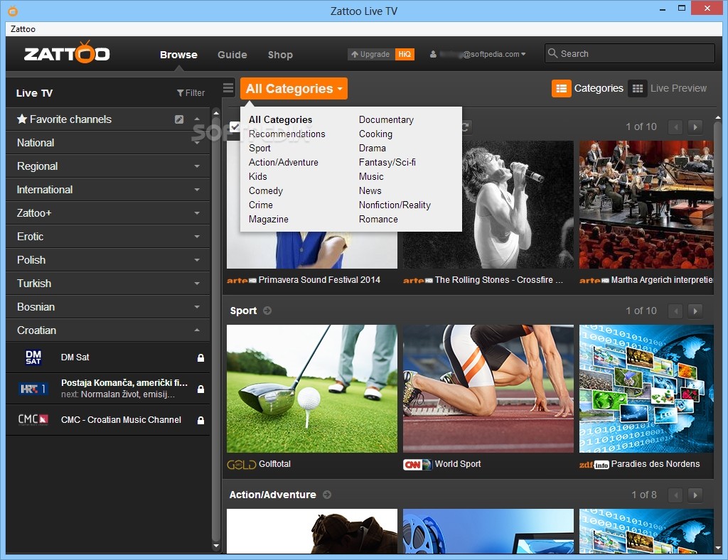
Task: Open the Shop tab
Action: click(x=280, y=55)
